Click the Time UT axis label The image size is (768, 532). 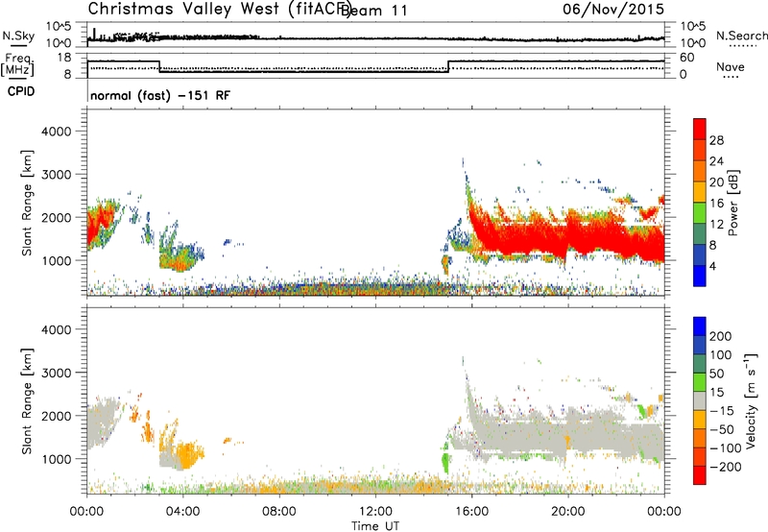[375, 525]
